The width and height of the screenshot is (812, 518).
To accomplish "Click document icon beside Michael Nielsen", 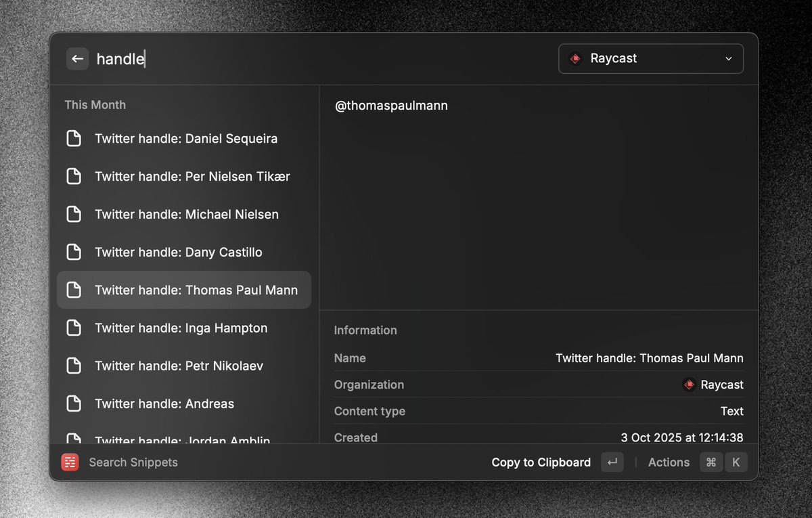I will [73, 215].
